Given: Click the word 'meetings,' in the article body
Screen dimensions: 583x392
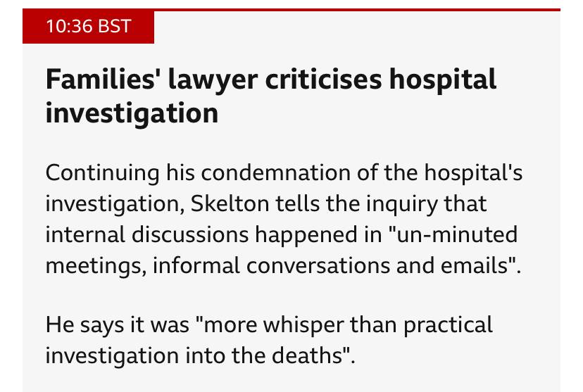Looking at the screenshot, I should (x=96, y=265).
